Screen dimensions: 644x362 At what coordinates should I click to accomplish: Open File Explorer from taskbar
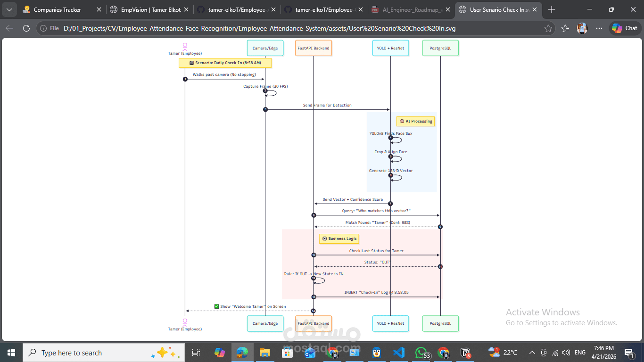pos(265,353)
